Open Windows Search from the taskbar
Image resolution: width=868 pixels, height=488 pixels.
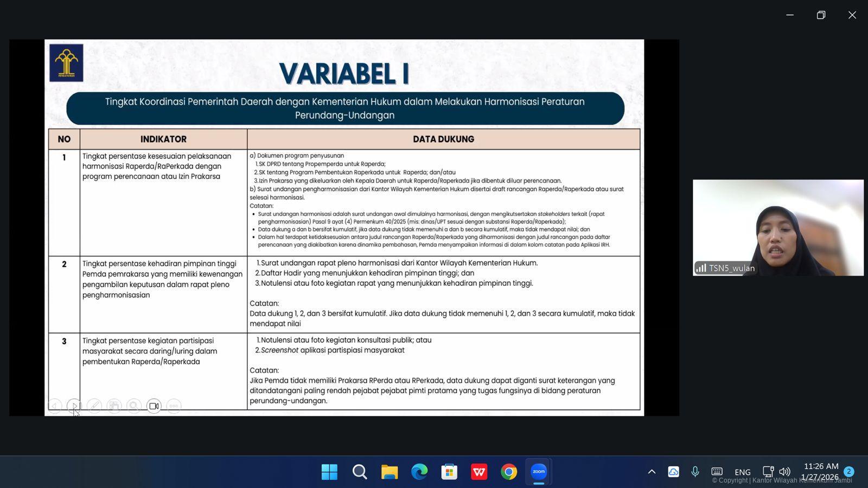tap(360, 472)
